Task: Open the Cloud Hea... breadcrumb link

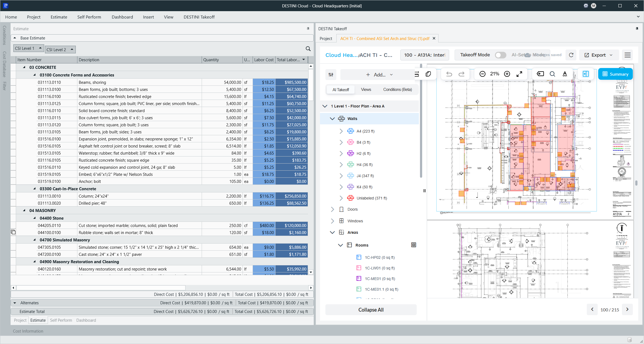Action: 341,55
